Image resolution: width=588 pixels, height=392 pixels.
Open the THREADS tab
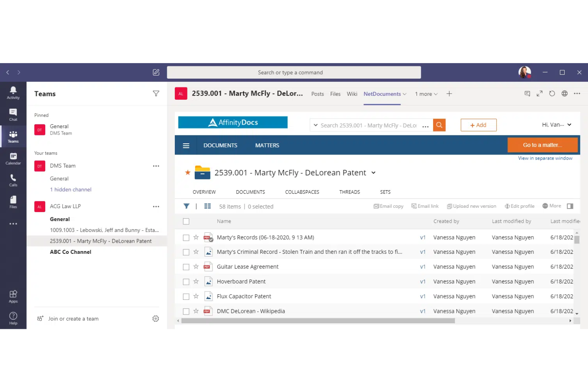(350, 192)
